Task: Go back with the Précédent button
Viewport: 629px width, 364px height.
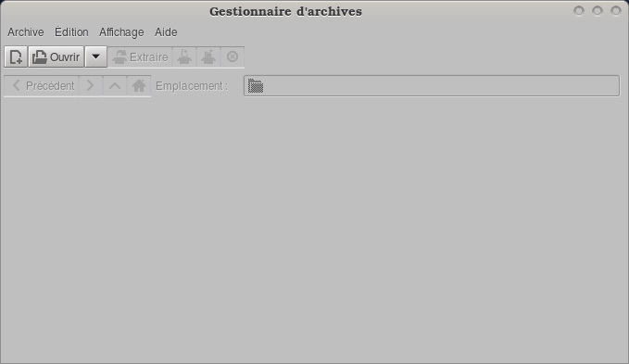Action: pyautogui.click(x=42, y=86)
